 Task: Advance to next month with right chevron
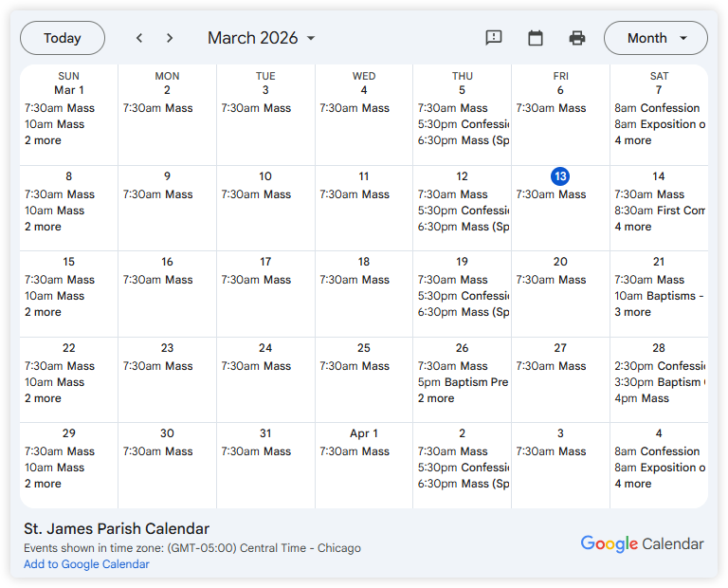[x=170, y=38]
